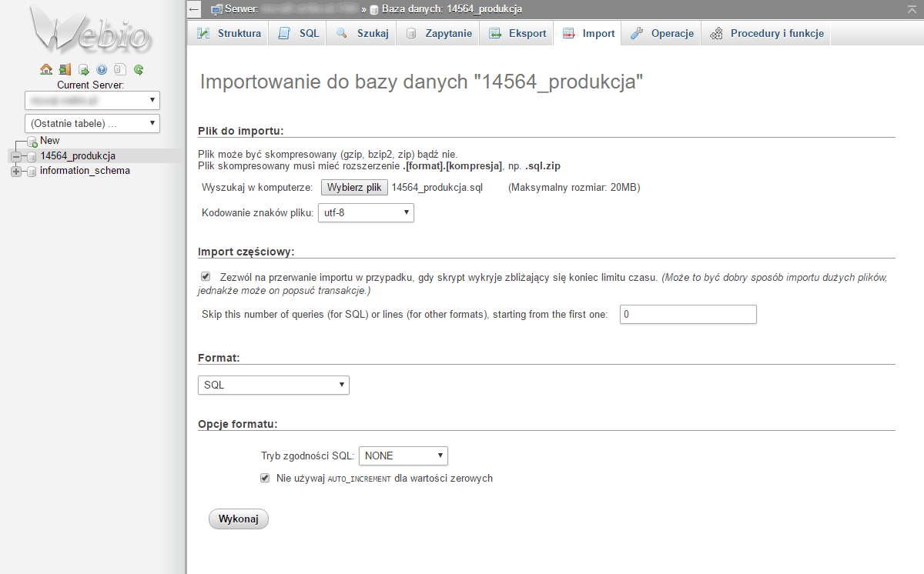Viewport: 924px width, 574px height.
Task: Click the Format: section label
Action: (x=219, y=359)
